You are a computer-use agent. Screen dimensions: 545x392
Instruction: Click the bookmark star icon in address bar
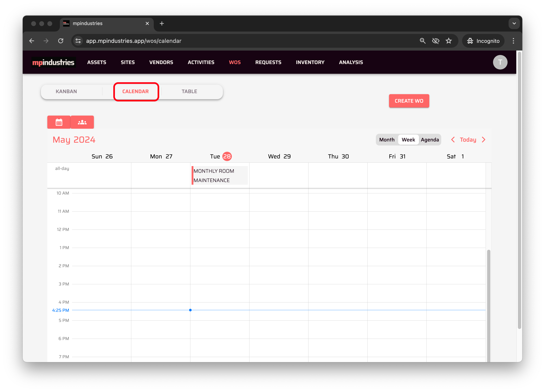tap(449, 41)
